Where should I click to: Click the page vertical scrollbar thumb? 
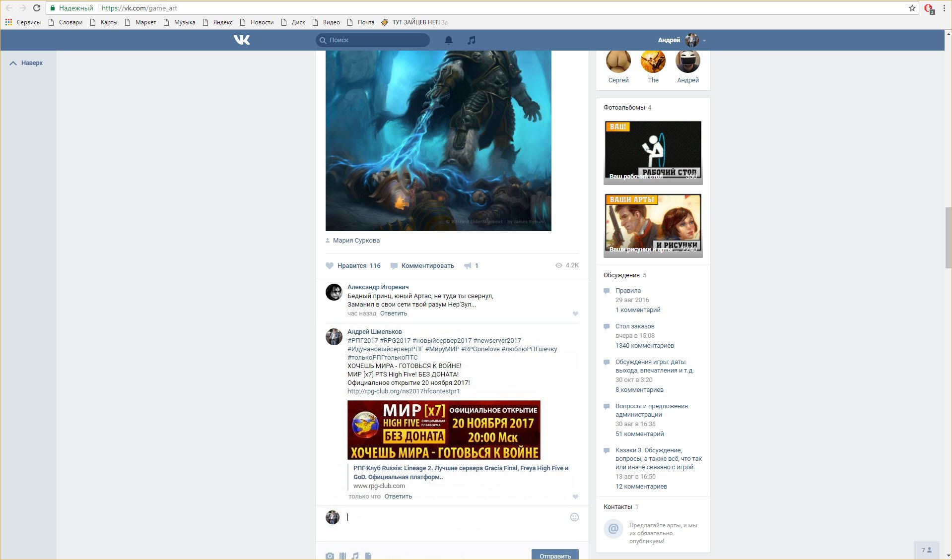tap(948, 238)
